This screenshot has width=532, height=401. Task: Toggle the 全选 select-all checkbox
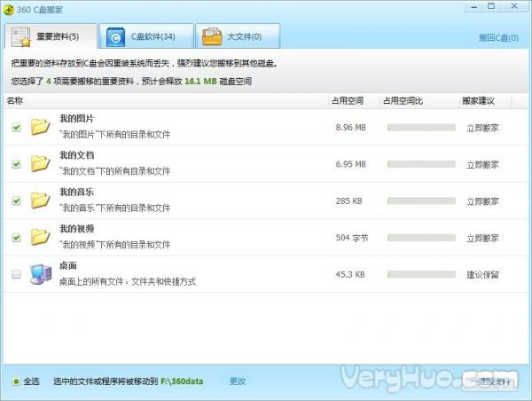point(16,381)
